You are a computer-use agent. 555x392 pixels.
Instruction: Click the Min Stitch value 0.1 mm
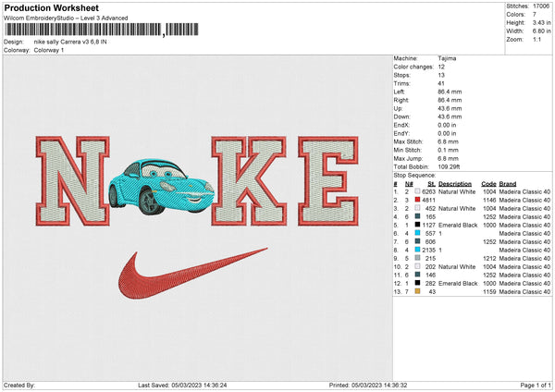pyautogui.click(x=448, y=150)
